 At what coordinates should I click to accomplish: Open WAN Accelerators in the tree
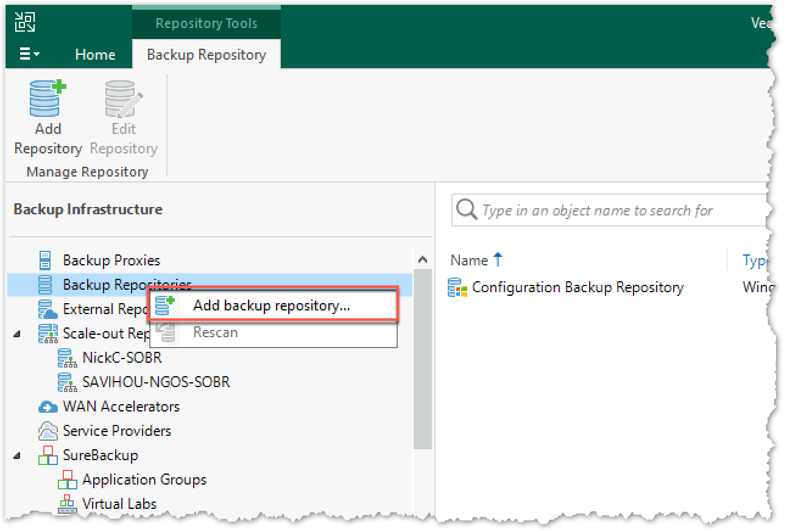click(x=121, y=407)
